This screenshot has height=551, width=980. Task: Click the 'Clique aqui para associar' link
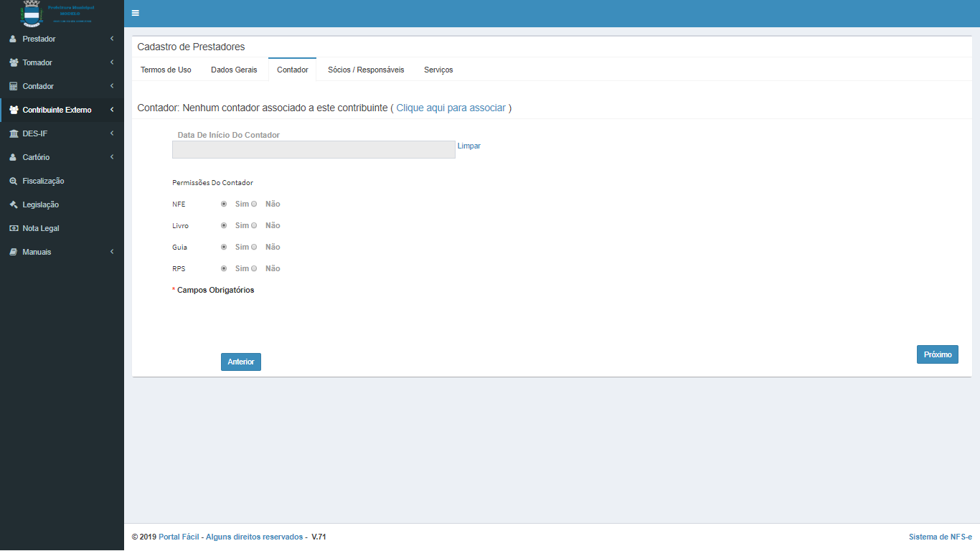451,108
